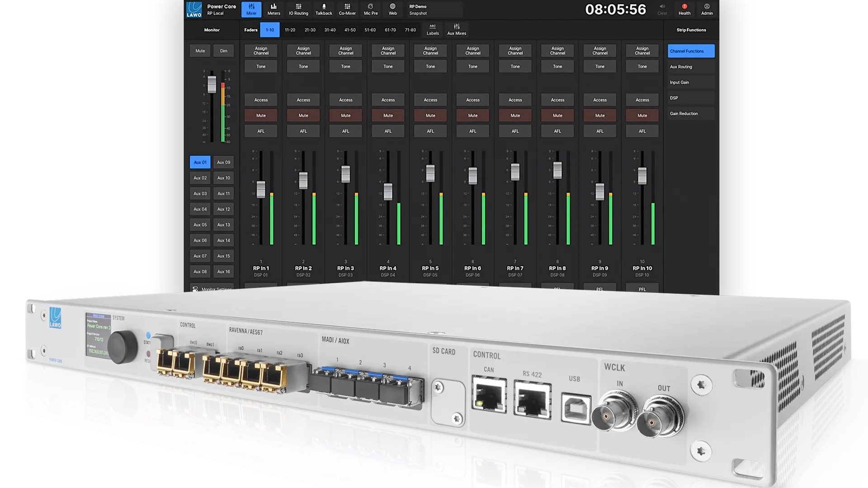Switch to fader bank 41-50
868x488 pixels.
350,30
